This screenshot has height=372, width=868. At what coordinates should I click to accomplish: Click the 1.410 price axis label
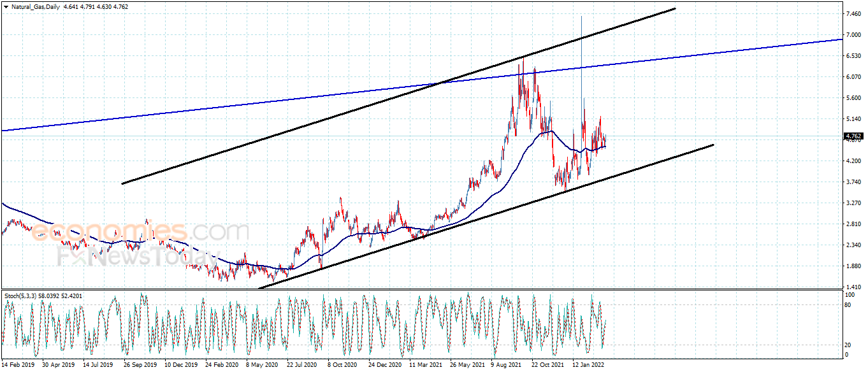click(x=853, y=287)
